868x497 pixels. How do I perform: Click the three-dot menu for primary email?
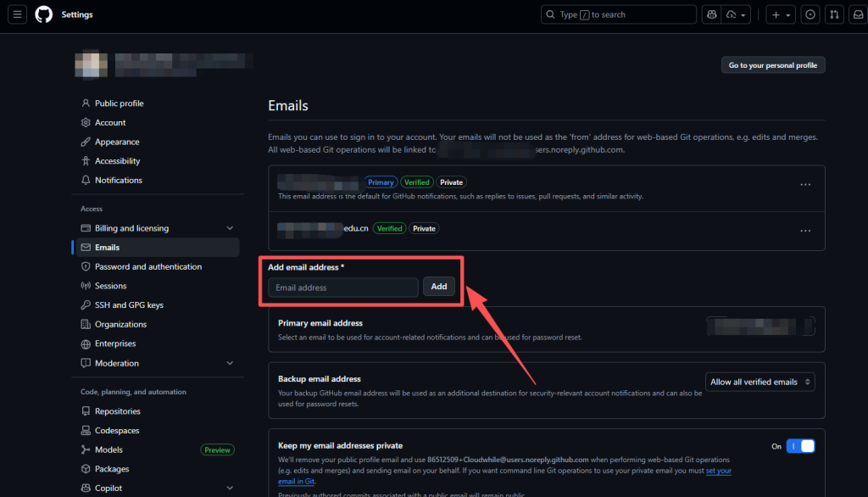coord(805,184)
